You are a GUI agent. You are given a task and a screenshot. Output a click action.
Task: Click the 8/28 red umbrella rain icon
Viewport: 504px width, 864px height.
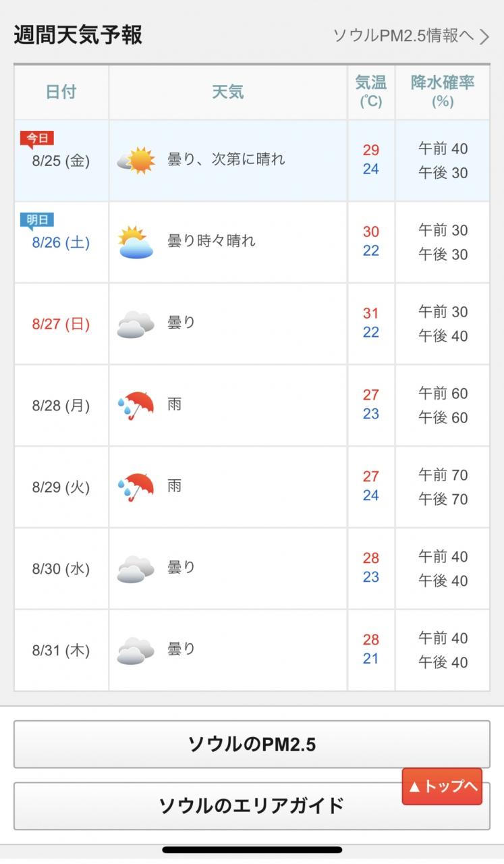click(x=136, y=406)
